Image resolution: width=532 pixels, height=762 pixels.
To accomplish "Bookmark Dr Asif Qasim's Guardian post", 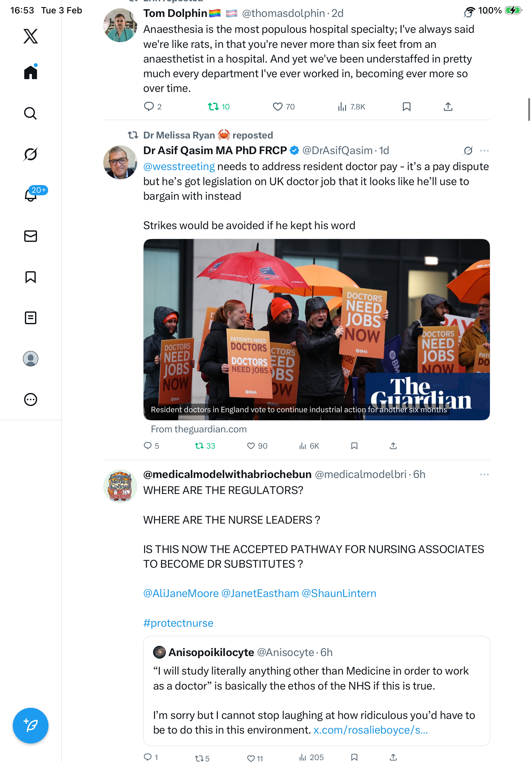I will point(354,446).
